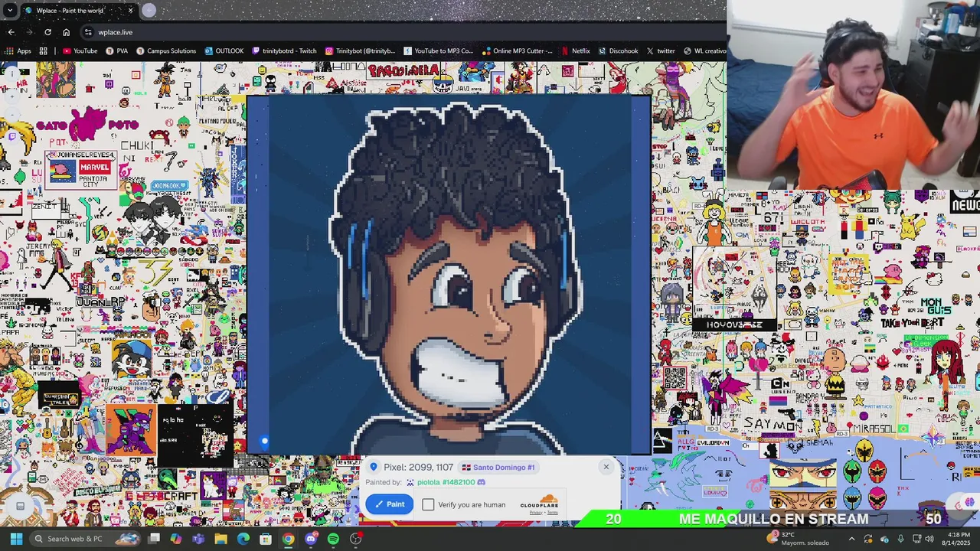Image resolution: width=980 pixels, height=551 pixels.
Task: Reload the wplace.live page
Action: pyautogui.click(x=47, y=32)
